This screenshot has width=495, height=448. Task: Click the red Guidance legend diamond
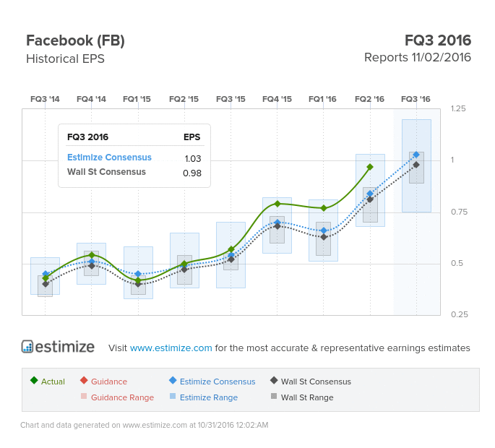tap(84, 380)
